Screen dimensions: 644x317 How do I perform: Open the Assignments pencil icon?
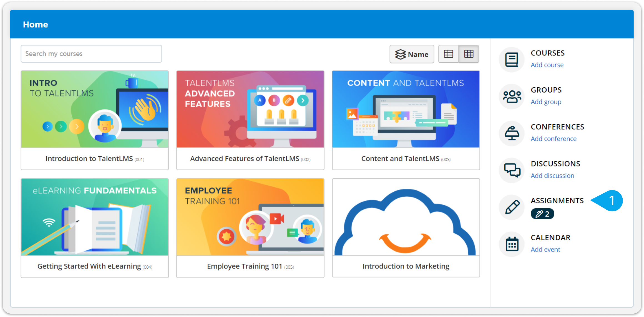[512, 207]
